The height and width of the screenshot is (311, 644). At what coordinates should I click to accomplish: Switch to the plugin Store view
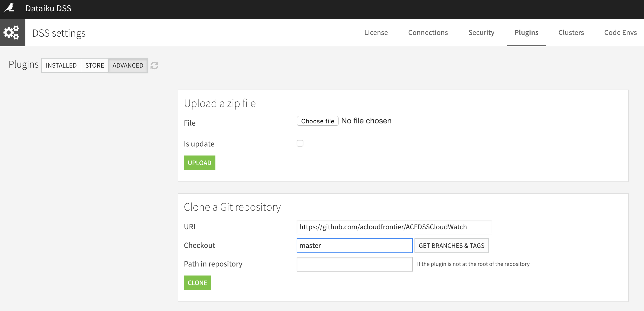coord(94,65)
